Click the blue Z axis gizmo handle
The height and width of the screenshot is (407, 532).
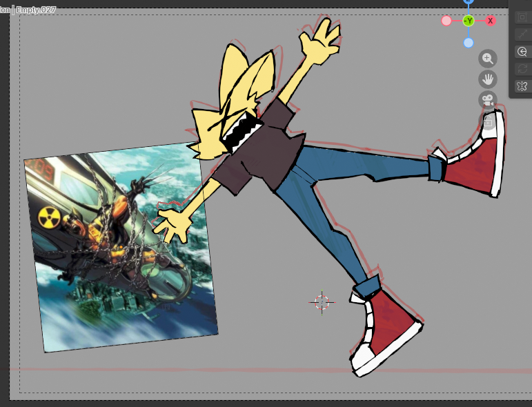pyautogui.click(x=469, y=1)
